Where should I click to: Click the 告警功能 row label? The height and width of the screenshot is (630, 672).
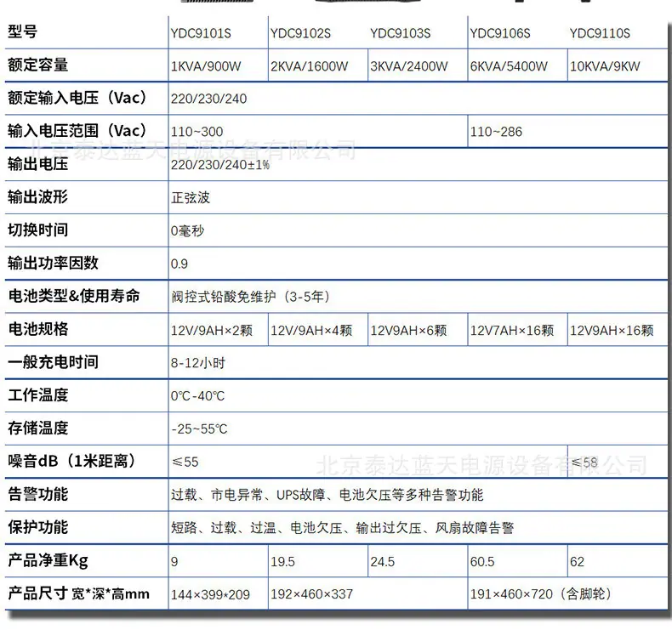[37, 494]
